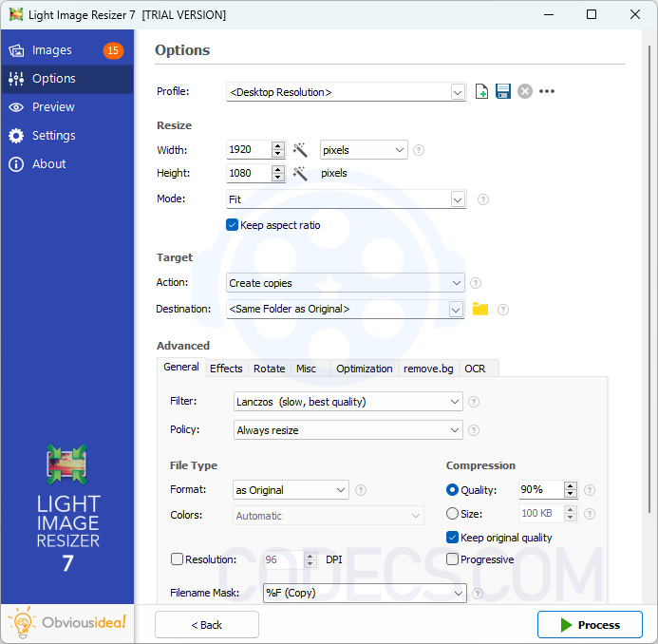Decrease Height using down stepper arrow
This screenshot has height=644, width=658.
click(278, 178)
